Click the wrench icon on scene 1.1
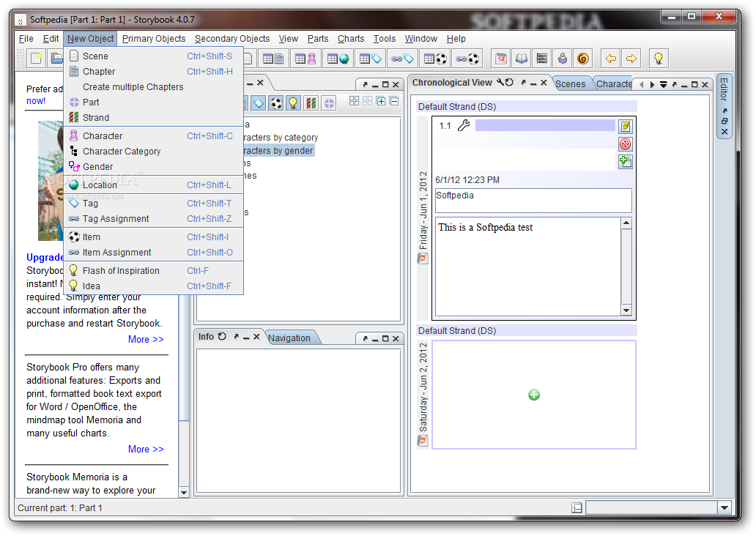The height and width of the screenshot is (536, 756). click(463, 126)
